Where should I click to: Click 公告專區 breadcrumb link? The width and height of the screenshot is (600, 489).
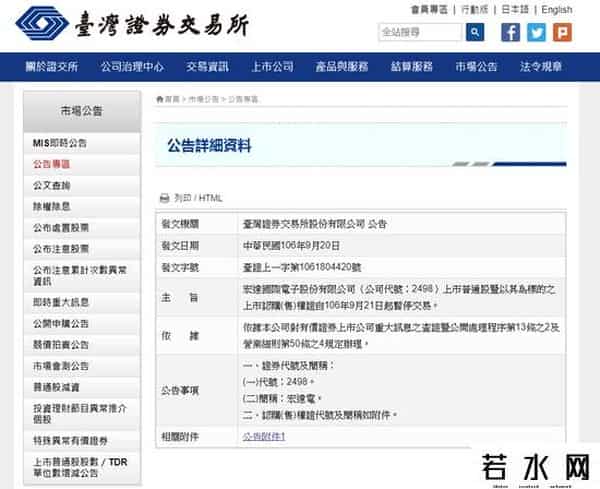click(243, 99)
